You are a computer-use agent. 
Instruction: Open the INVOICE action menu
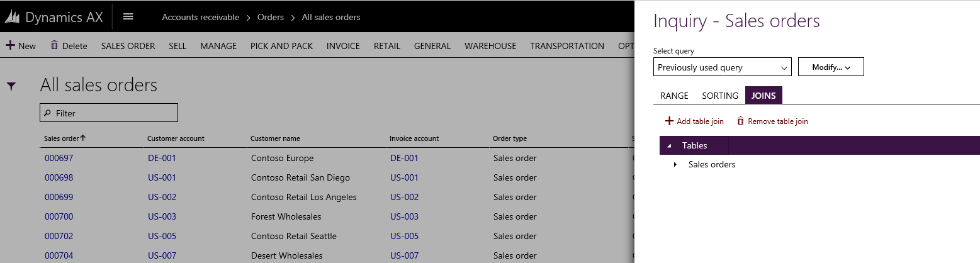pos(343,46)
